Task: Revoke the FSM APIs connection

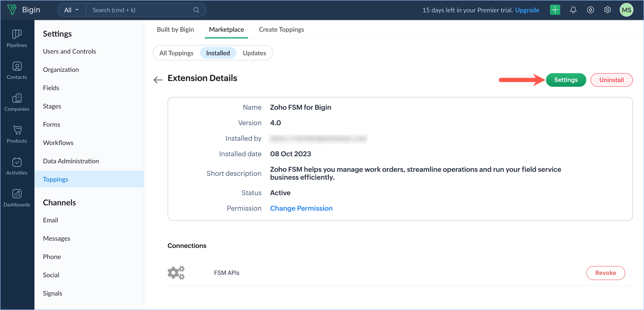Action: click(606, 273)
